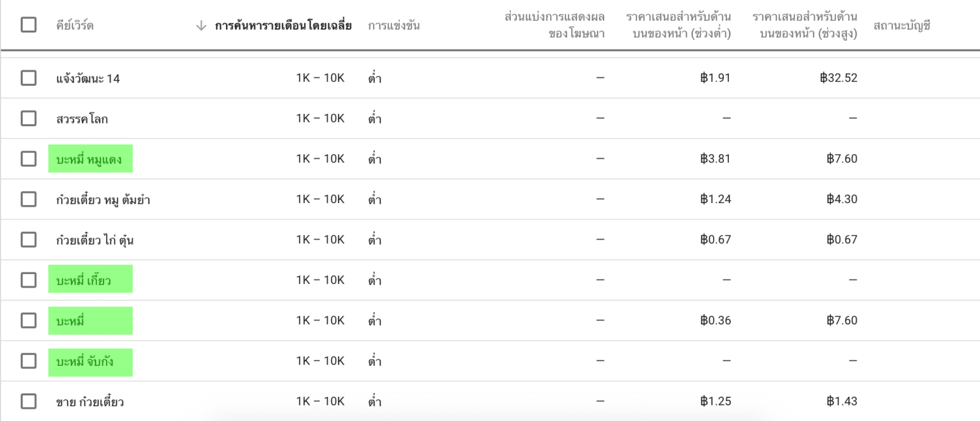This screenshot has width=980, height=421.
Task: Click the สถานะบัญชี column header
Action: [x=902, y=26]
